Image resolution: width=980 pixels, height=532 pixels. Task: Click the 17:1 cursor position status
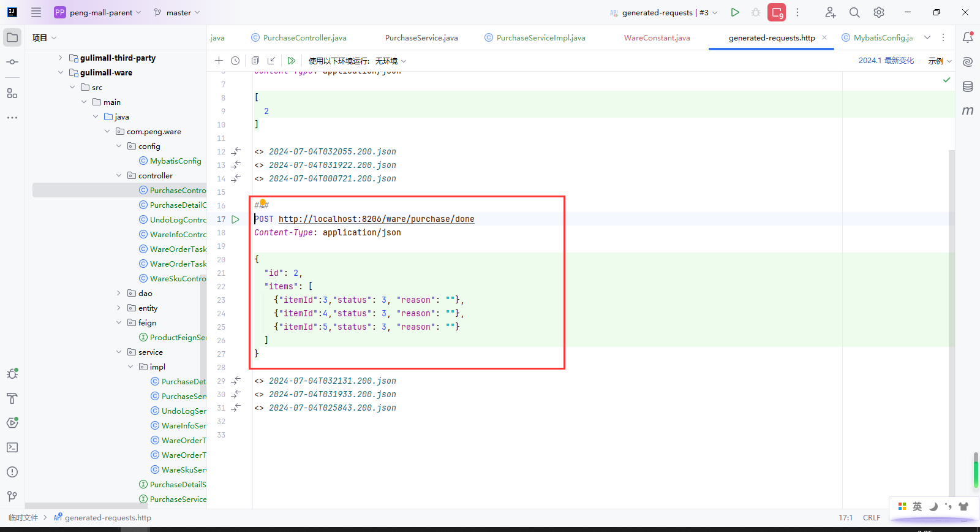click(846, 517)
